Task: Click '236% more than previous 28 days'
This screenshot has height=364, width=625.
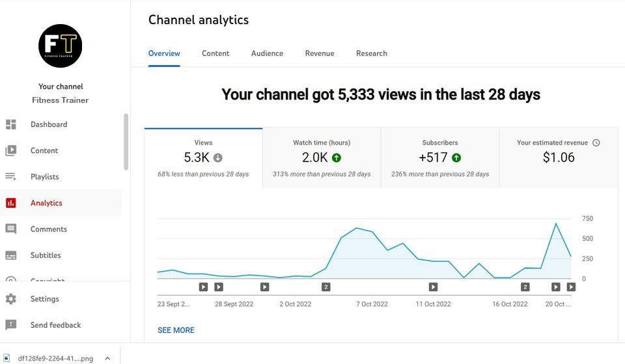Action: coord(440,175)
